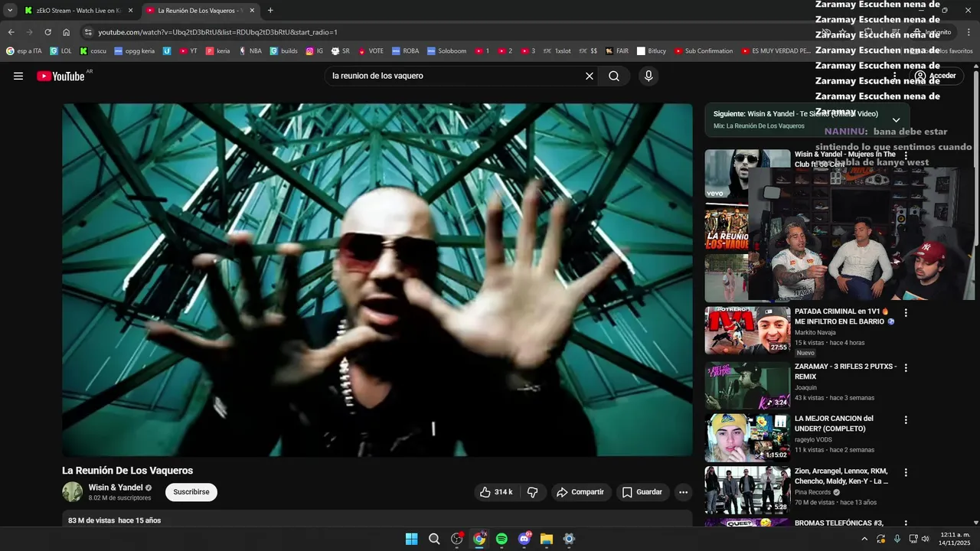
Task: Open options menu for PATADA CRIMINAL video
Action: click(906, 313)
